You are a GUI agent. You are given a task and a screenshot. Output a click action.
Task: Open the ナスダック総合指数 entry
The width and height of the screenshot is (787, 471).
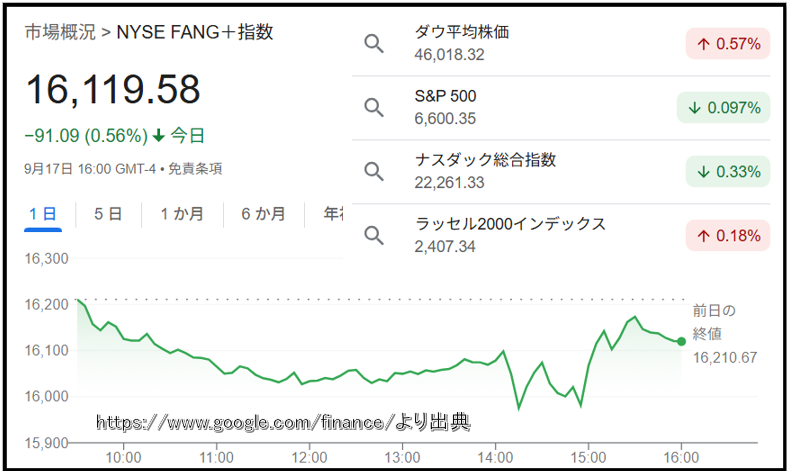485,160
